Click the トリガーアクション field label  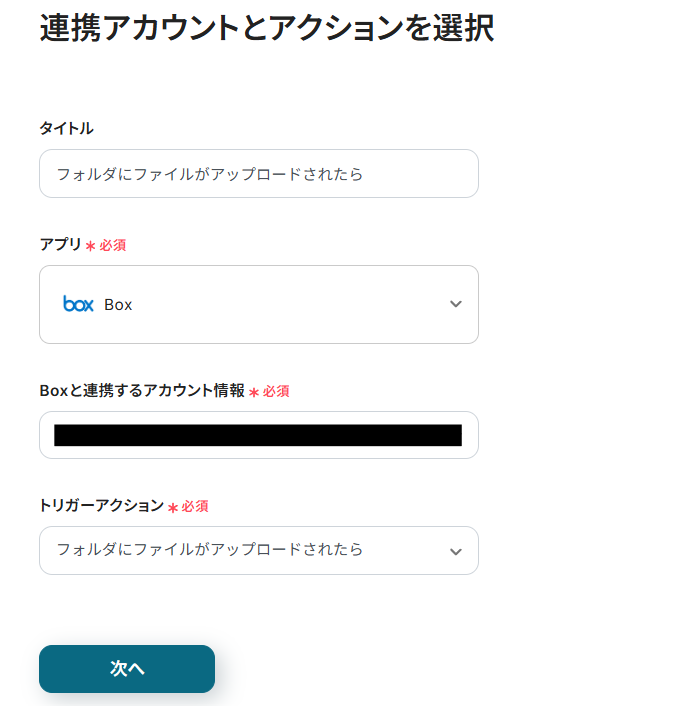[x=101, y=506]
